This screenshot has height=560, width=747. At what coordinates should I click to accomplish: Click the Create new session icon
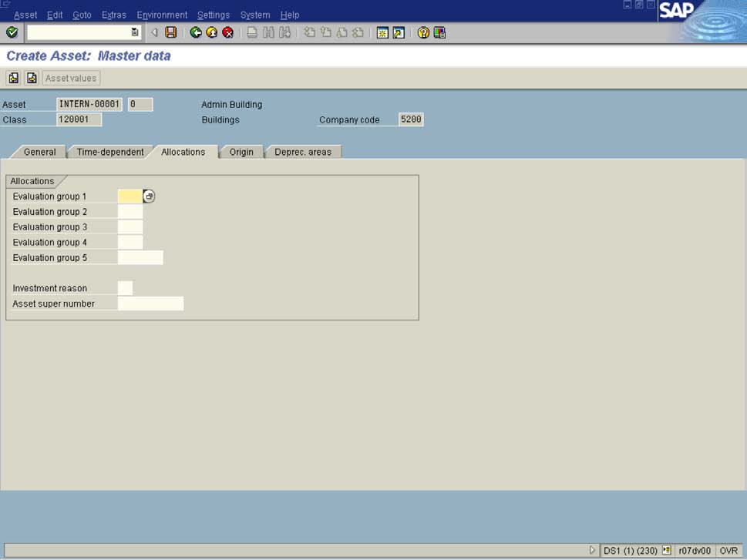382,32
